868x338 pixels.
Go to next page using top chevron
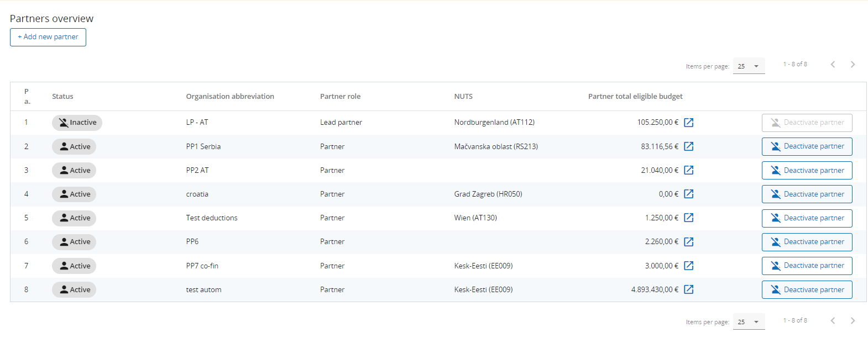pos(853,65)
